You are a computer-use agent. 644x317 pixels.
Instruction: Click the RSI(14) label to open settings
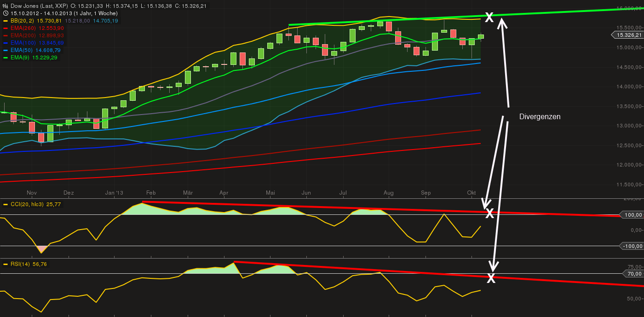[21, 264]
